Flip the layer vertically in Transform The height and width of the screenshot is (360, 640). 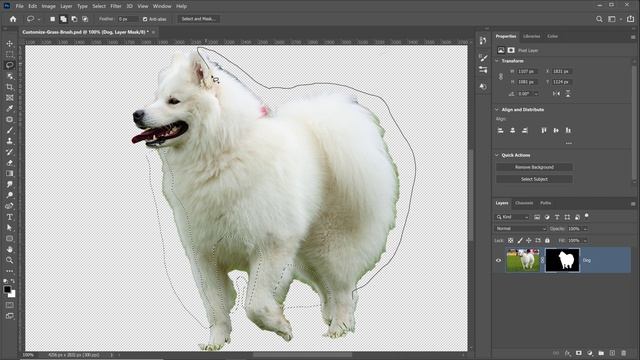(568, 93)
